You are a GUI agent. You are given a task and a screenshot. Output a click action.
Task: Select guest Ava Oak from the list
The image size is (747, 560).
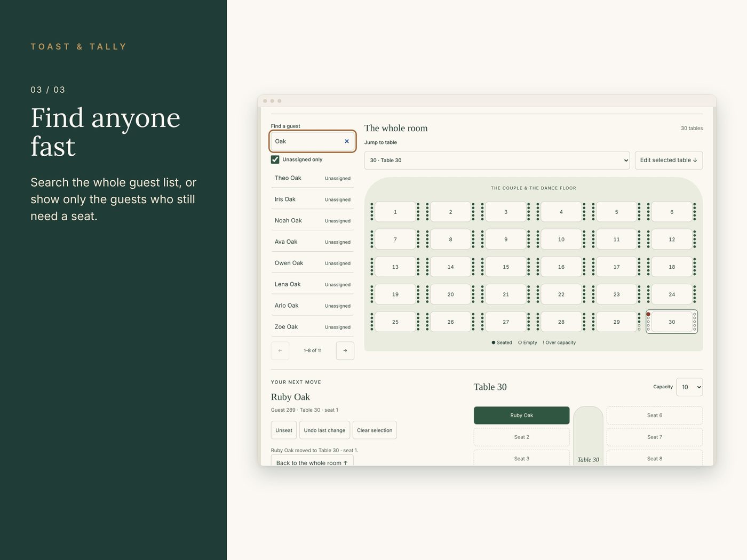(x=313, y=242)
